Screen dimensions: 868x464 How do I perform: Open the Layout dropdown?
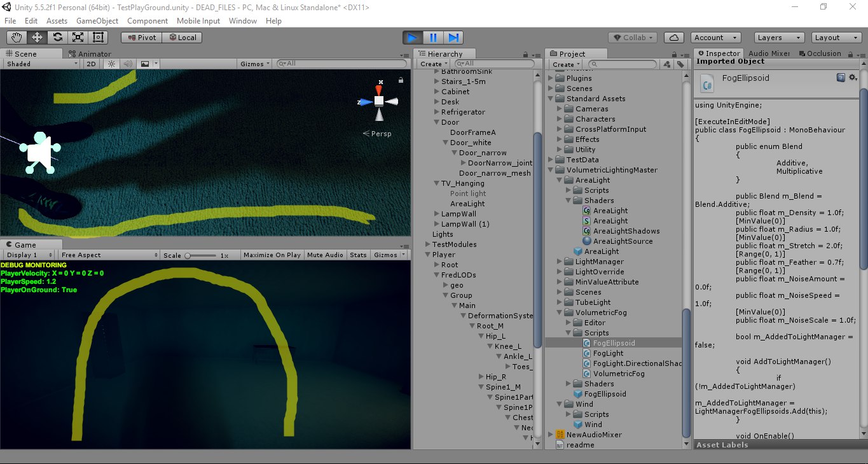point(836,38)
